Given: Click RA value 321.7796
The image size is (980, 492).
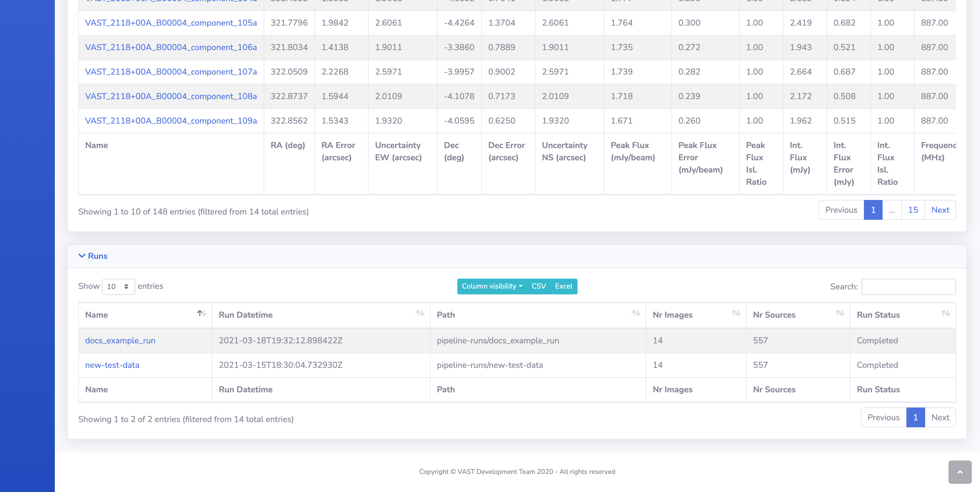Looking at the screenshot, I should pos(289,23).
